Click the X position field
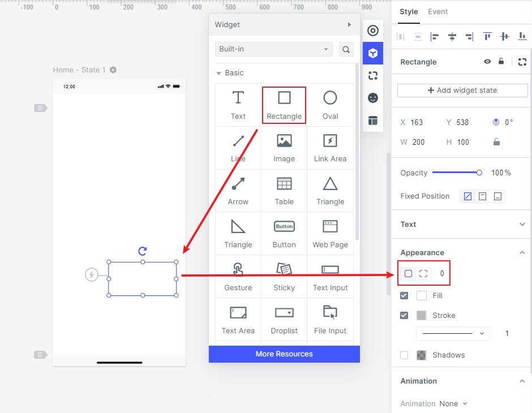This screenshot has height=413, width=532. coord(417,122)
